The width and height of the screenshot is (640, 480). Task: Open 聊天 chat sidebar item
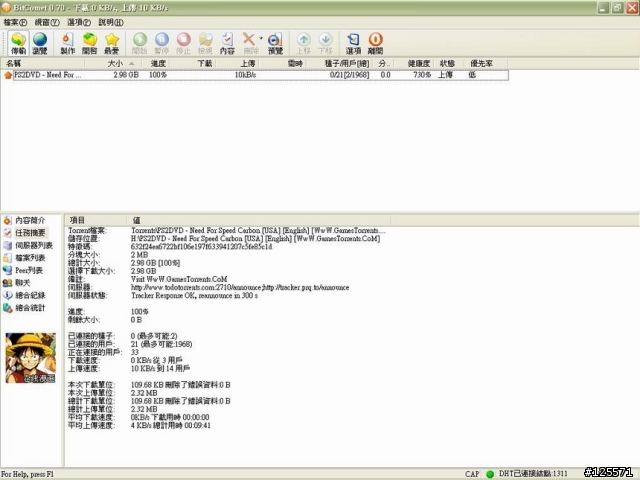[17, 283]
